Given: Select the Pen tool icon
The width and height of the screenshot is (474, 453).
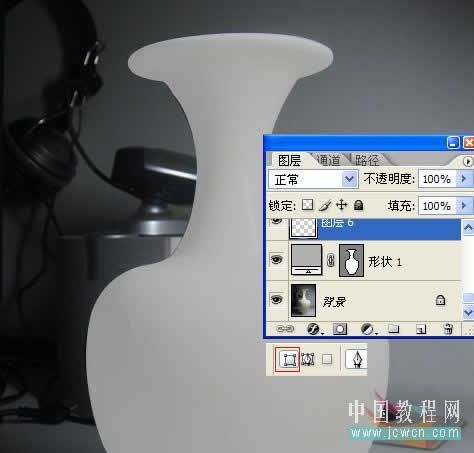Looking at the screenshot, I should [357, 359].
